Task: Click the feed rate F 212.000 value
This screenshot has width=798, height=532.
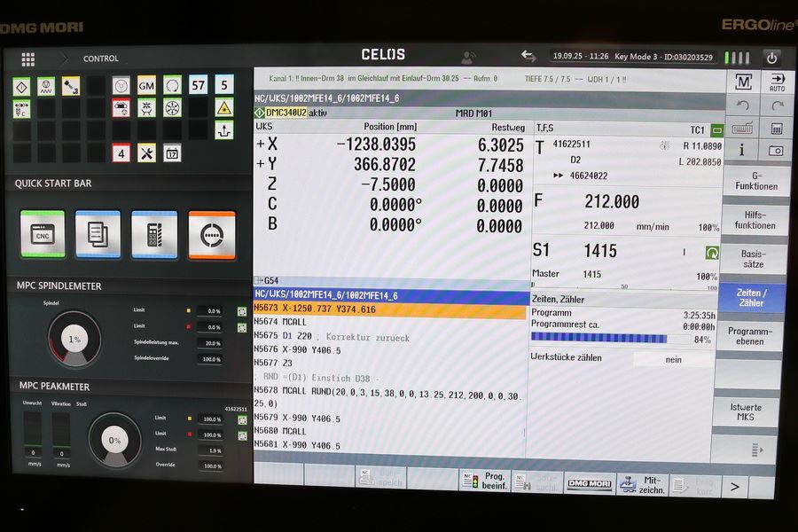Action: pos(611,201)
